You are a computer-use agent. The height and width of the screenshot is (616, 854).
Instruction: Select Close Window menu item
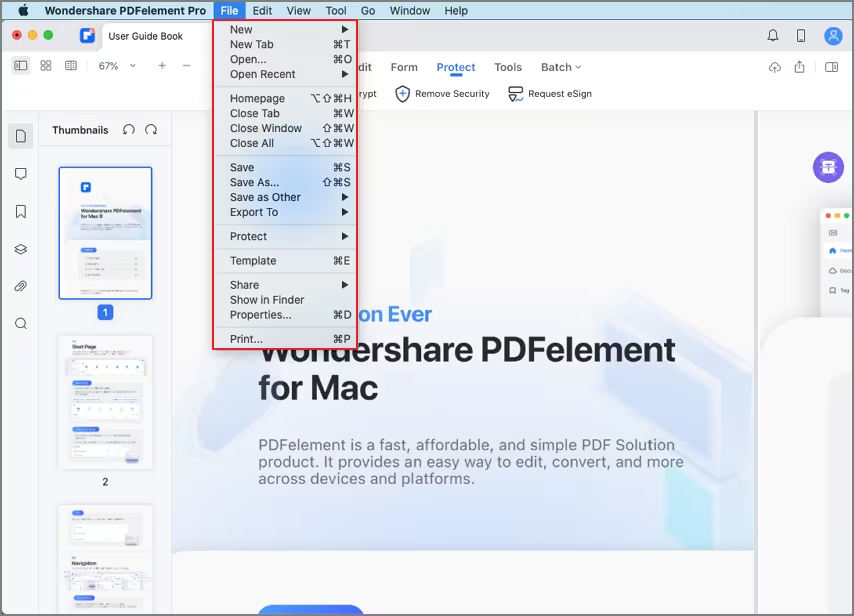(x=286, y=129)
